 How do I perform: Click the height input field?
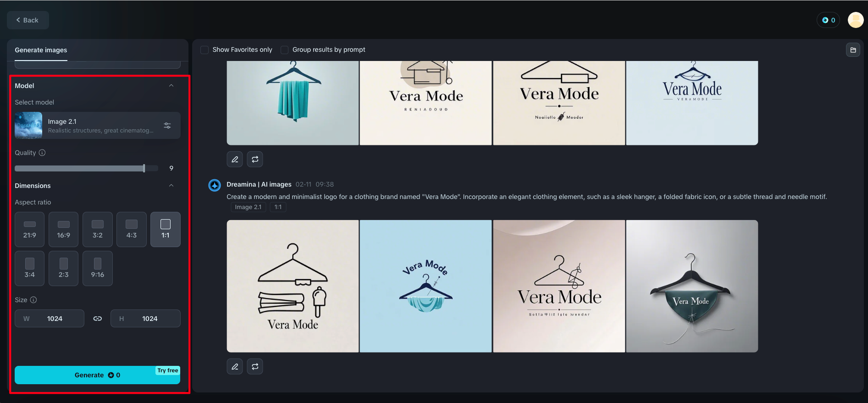pyautogui.click(x=145, y=319)
